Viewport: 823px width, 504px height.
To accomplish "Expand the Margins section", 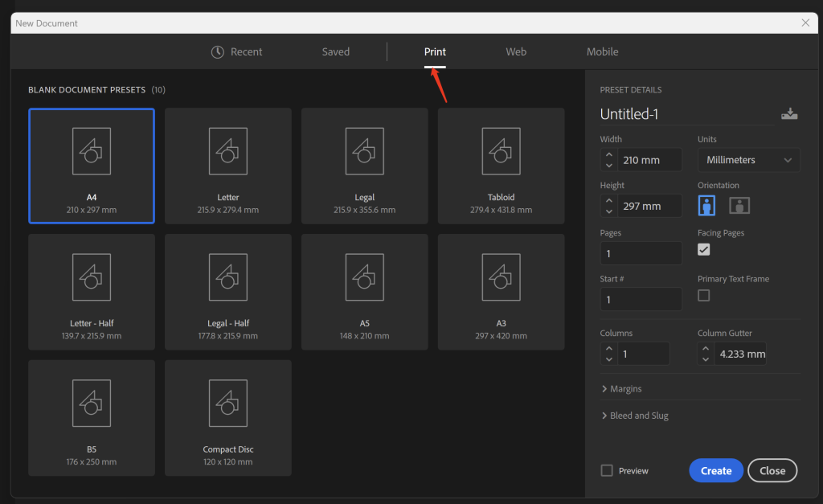I will 621,389.
